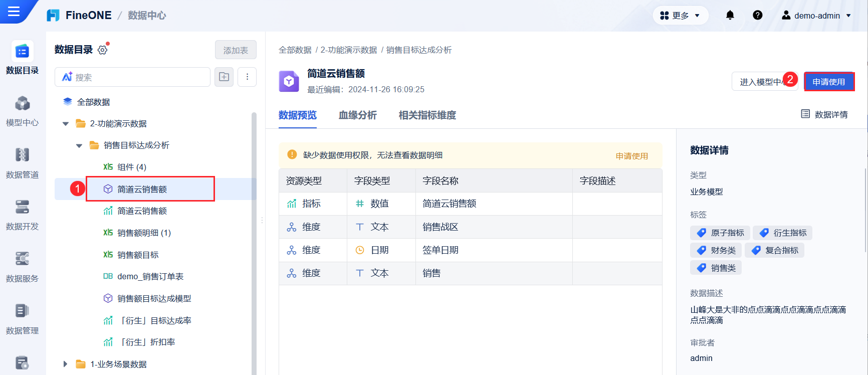Viewport: 868px width, 375px height.
Task: Switch to the 血缘分析 tab
Action: click(x=358, y=115)
